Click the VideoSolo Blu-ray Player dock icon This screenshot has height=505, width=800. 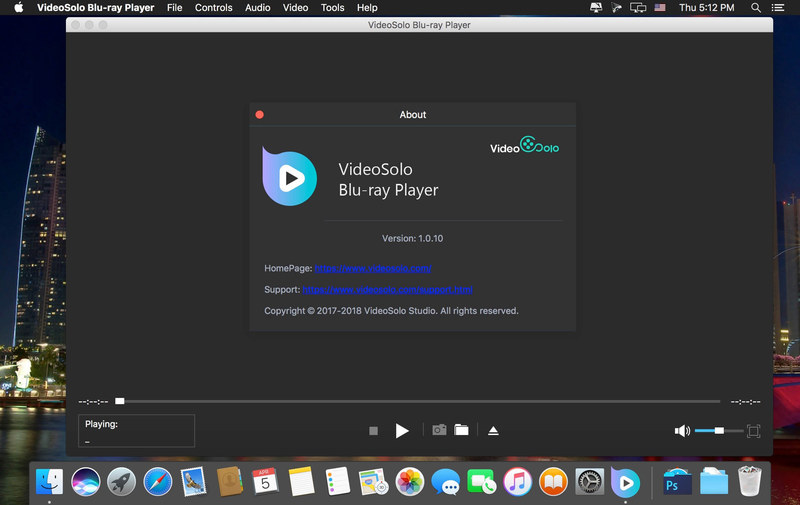[x=625, y=482]
